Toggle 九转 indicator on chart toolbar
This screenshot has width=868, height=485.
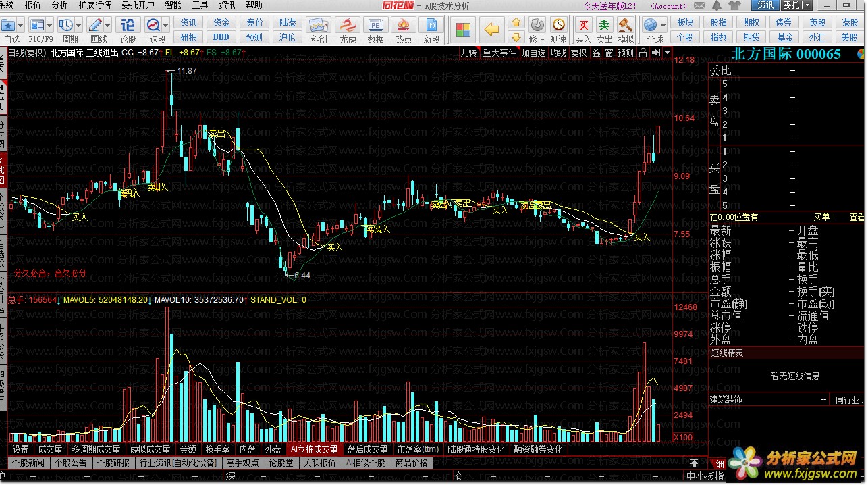468,53
